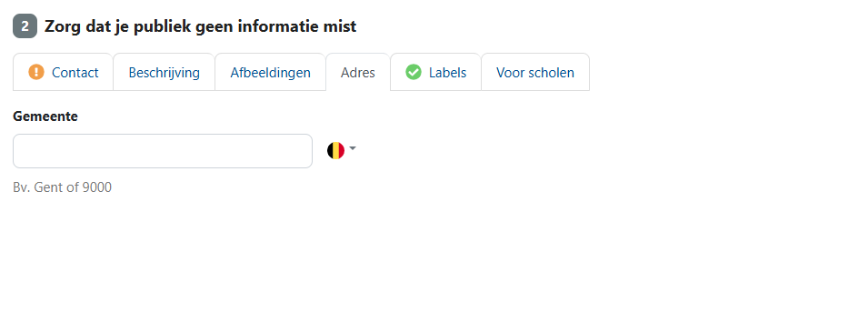Click the hint text Bv. Gent of 9000

[62, 187]
